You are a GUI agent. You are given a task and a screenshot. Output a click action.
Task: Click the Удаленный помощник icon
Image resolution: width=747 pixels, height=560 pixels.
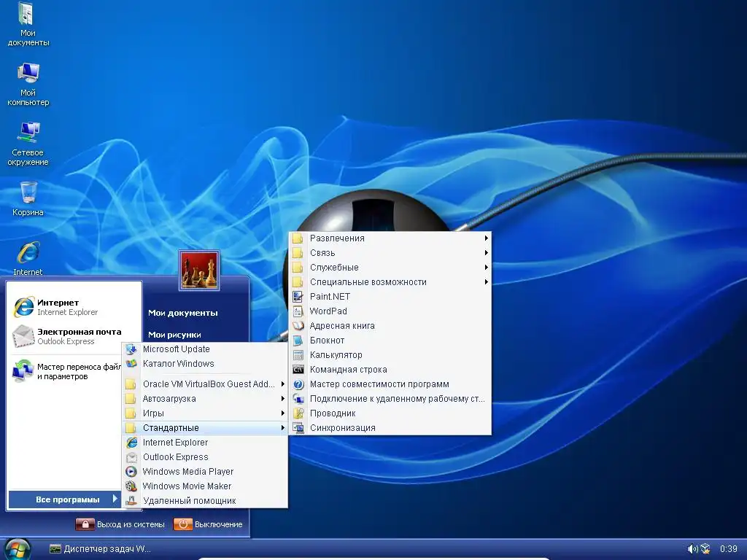(131, 501)
